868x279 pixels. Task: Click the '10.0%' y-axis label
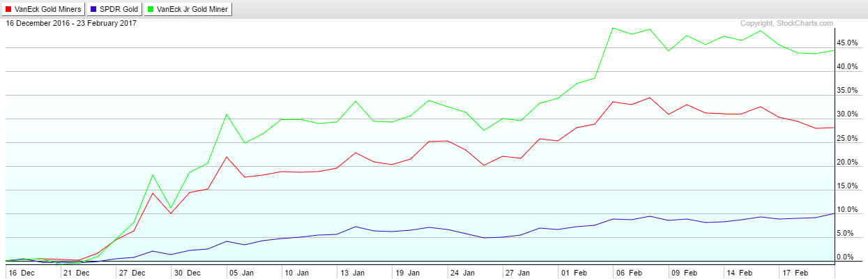[847, 210]
